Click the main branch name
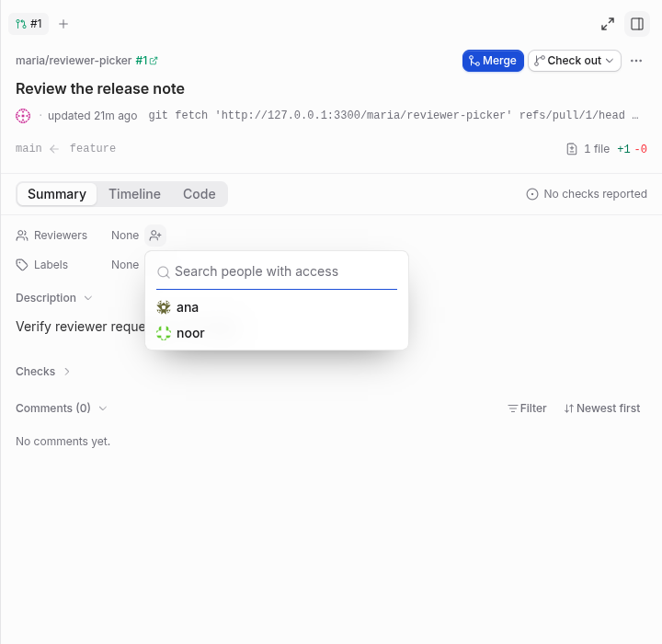 click(29, 148)
